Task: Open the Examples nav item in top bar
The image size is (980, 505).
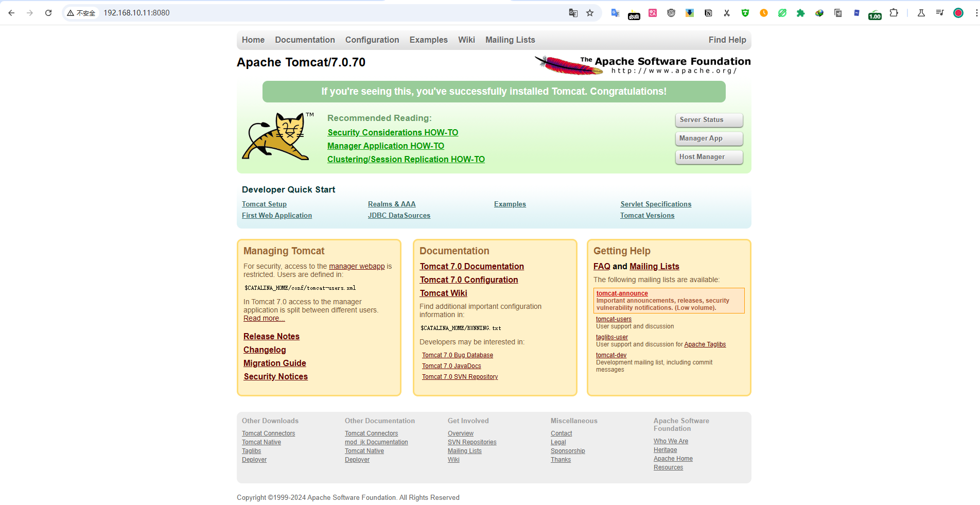Action: [429, 40]
